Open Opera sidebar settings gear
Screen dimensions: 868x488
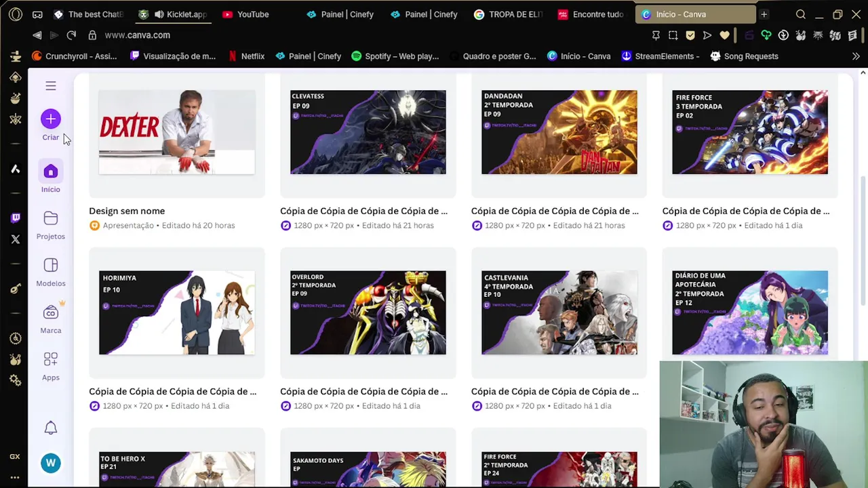point(15,380)
